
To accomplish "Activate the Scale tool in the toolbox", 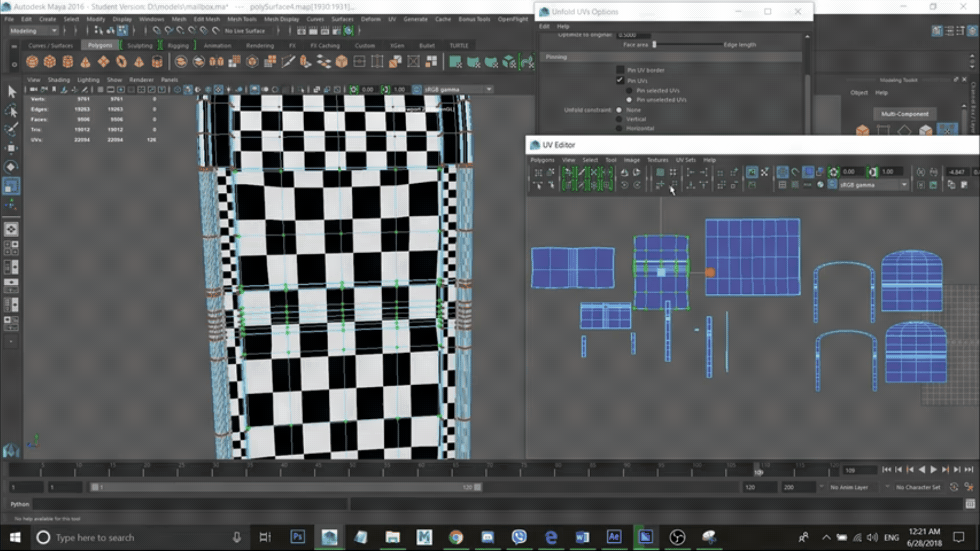I will pos(11,186).
